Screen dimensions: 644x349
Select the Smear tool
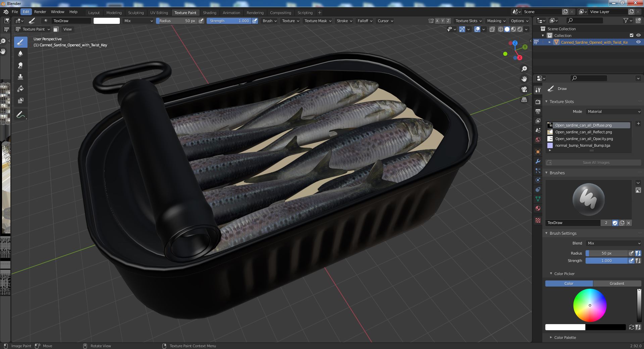20,66
